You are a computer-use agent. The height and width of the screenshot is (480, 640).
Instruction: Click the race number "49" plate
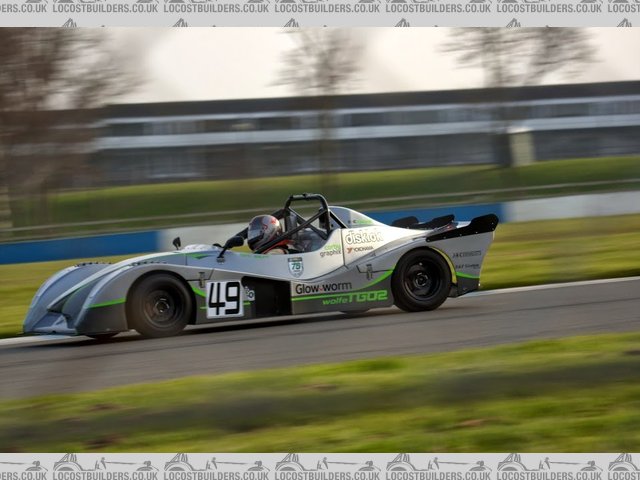(224, 299)
